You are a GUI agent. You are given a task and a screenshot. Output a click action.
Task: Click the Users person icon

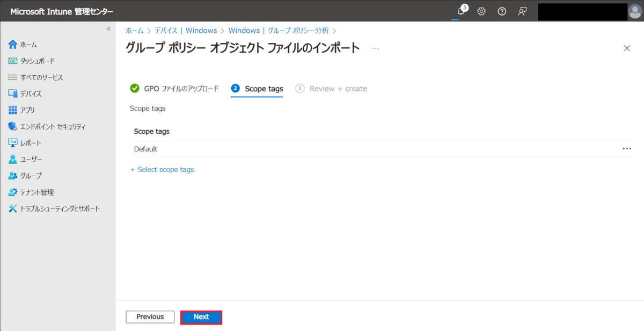pos(13,160)
